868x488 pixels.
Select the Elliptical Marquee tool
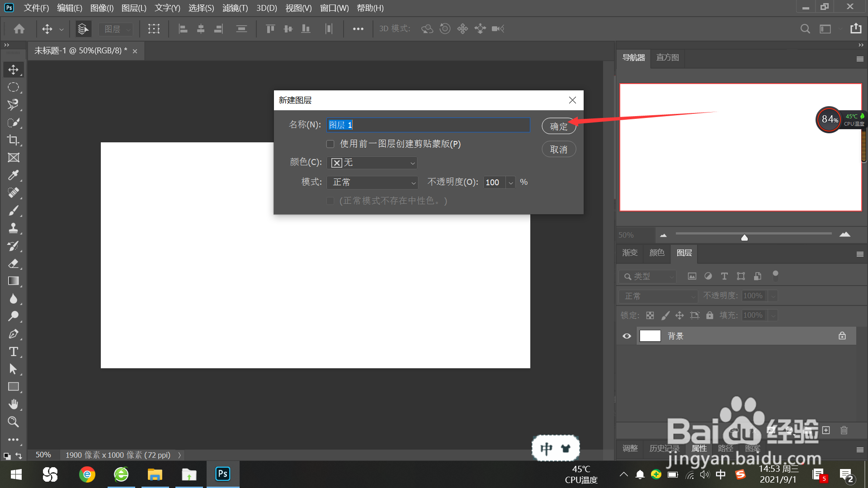[x=13, y=87]
